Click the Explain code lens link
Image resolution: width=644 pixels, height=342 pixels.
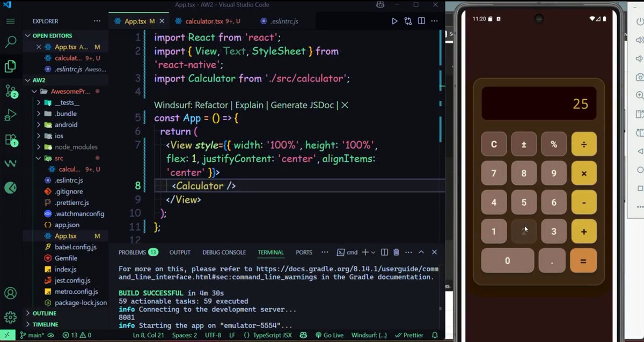[x=250, y=105]
